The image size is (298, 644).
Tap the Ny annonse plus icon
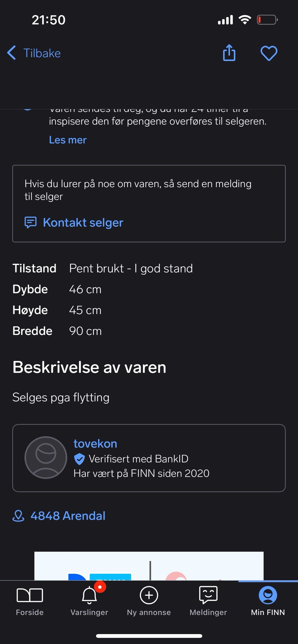149,595
